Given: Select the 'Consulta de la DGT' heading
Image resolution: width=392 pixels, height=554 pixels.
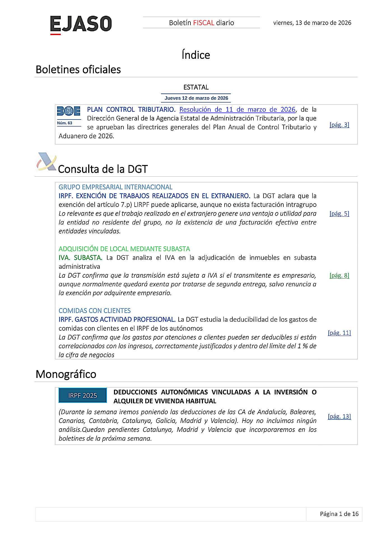Looking at the screenshot, I should click(x=103, y=169).
